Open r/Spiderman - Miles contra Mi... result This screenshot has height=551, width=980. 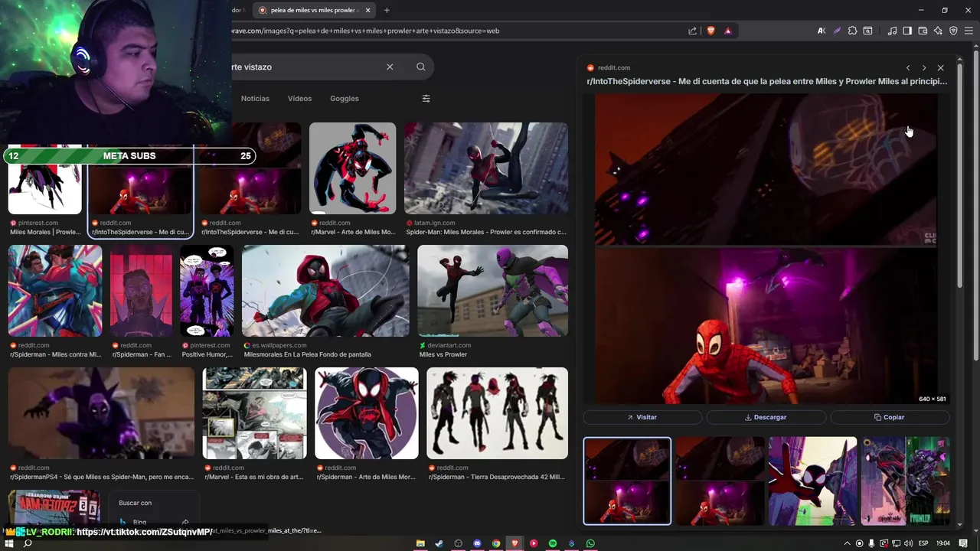[x=55, y=291]
